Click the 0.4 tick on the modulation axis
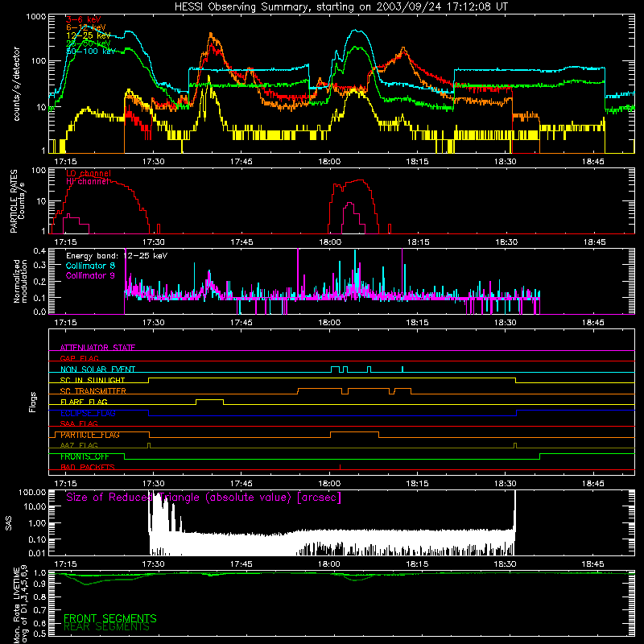The width and height of the screenshot is (644, 644). 39,251
